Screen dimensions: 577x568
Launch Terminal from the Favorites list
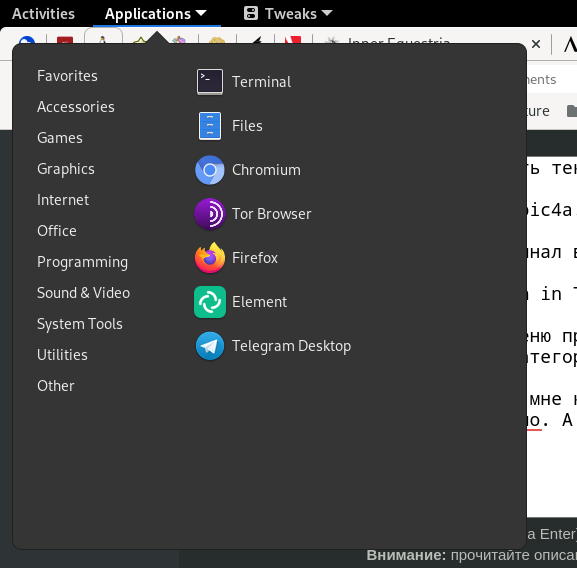244,82
